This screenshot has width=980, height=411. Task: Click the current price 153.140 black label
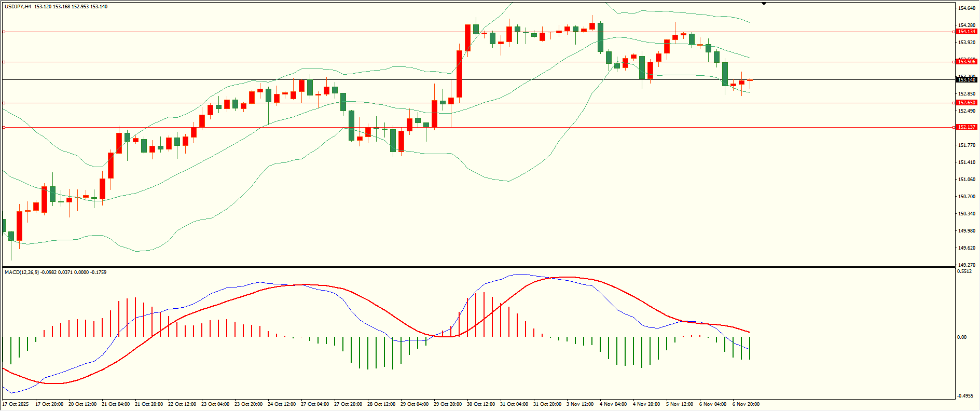967,80
